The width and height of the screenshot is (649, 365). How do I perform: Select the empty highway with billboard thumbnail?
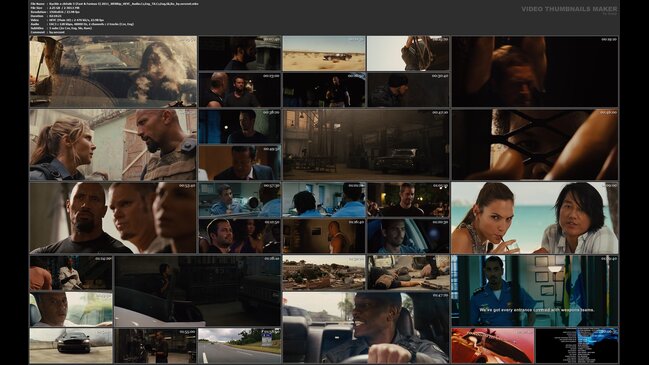[239, 346]
